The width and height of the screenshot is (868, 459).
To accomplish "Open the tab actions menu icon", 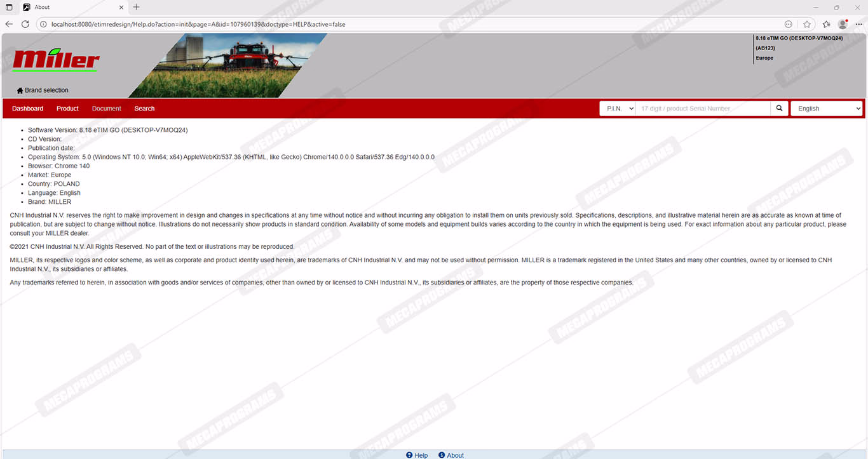I will coord(9,7).
